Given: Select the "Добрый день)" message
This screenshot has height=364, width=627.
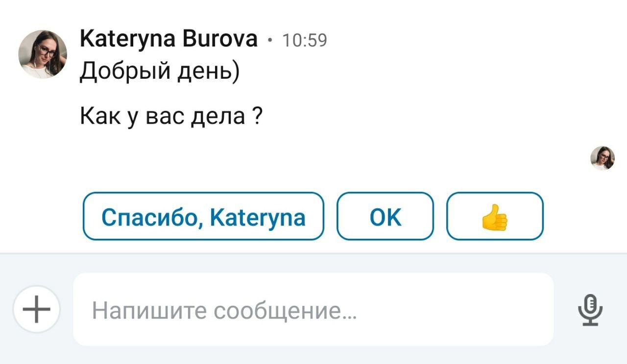Looking at the screenshot, I should pyautogui.click(x=160, y=72).
